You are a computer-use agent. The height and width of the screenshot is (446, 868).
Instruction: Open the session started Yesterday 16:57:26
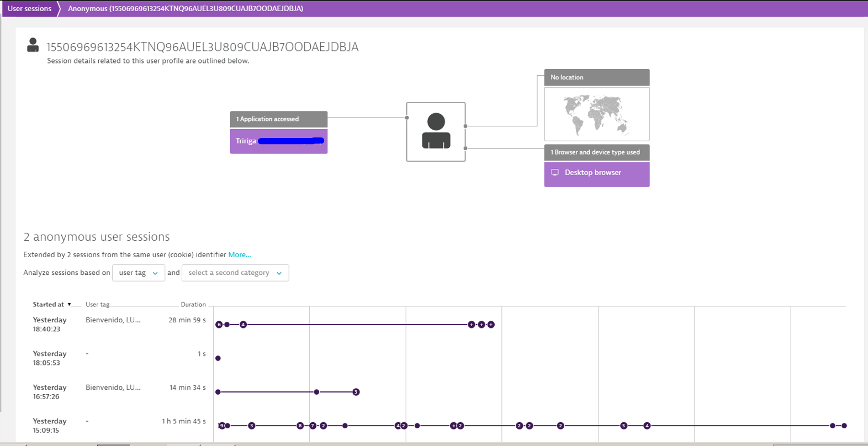click(x=49, y=392)
